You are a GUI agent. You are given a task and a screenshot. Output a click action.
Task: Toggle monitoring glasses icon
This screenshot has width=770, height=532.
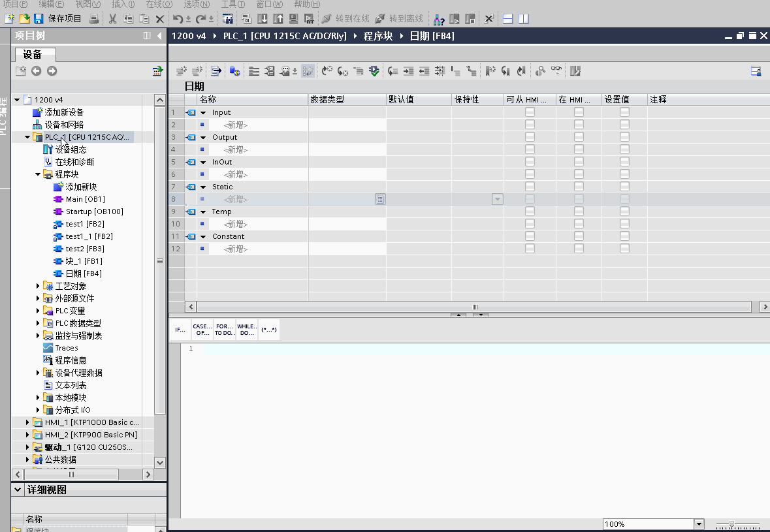click(x=556, y=70)
